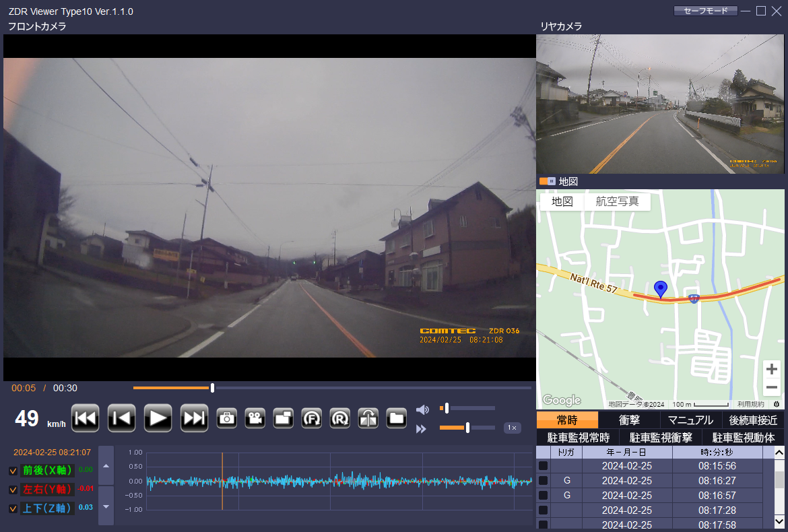Click the graph's up arrow button
The width and height of the screenshot is (788, 532).
106,465
